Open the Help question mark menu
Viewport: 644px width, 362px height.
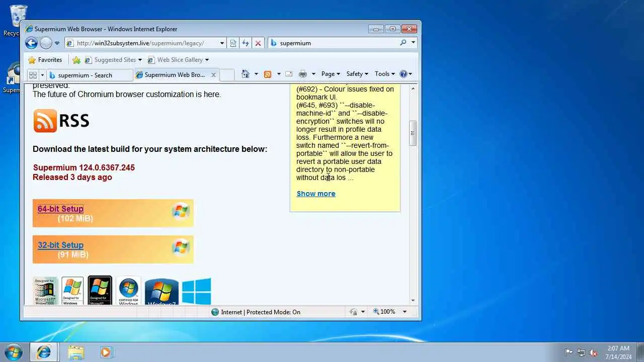pyautogui.click(x=406, y=74)
